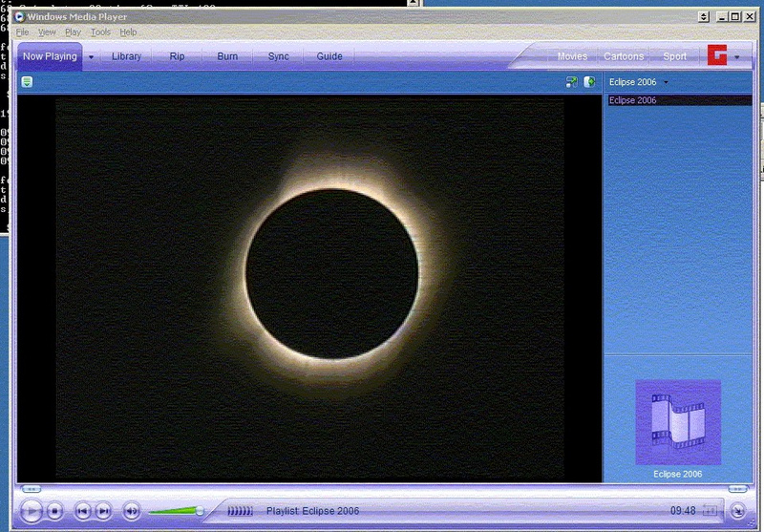Open the Movies link
Viewport: 764px width, 532px height.
click(x=572, y=56)
